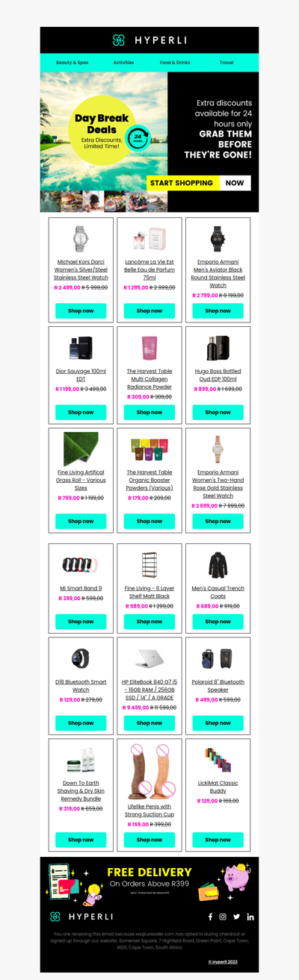This screenshot has width=299, height=980.
Task: Click the Emporio Armani Aviator watch image
Action: 218,239
